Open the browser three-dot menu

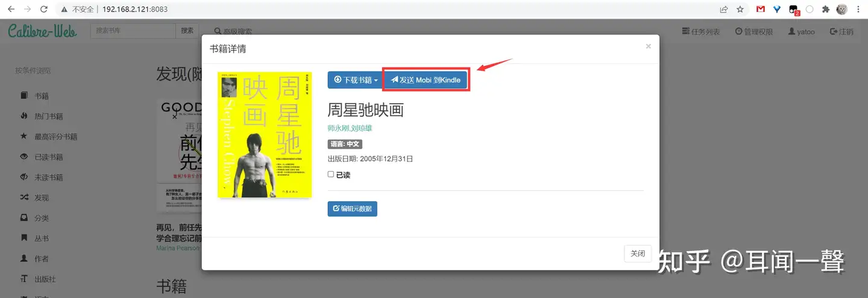tap(858, 10)
